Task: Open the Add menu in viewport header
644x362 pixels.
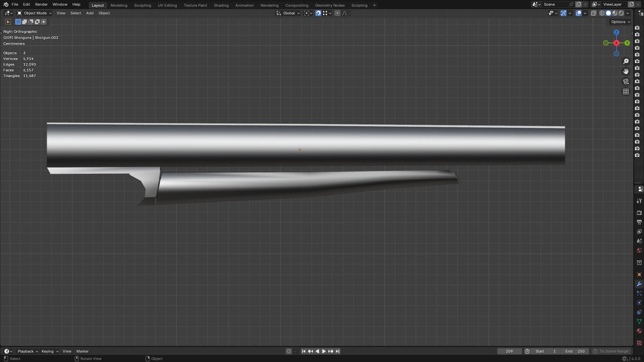Action: click(90, 13)
